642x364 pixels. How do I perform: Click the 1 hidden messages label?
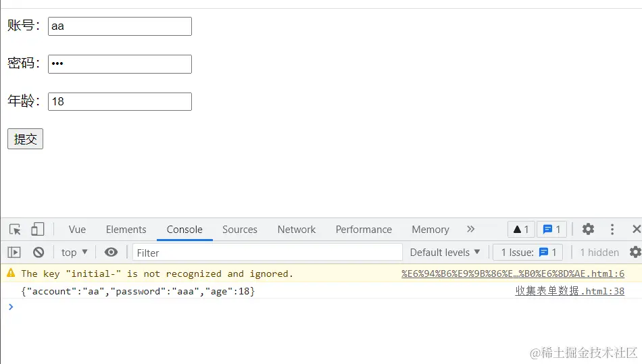[599, 253]
